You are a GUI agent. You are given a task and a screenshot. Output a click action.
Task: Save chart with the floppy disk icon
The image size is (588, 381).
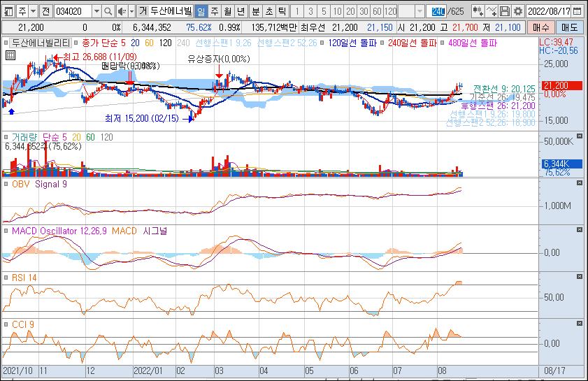point(505,12)
